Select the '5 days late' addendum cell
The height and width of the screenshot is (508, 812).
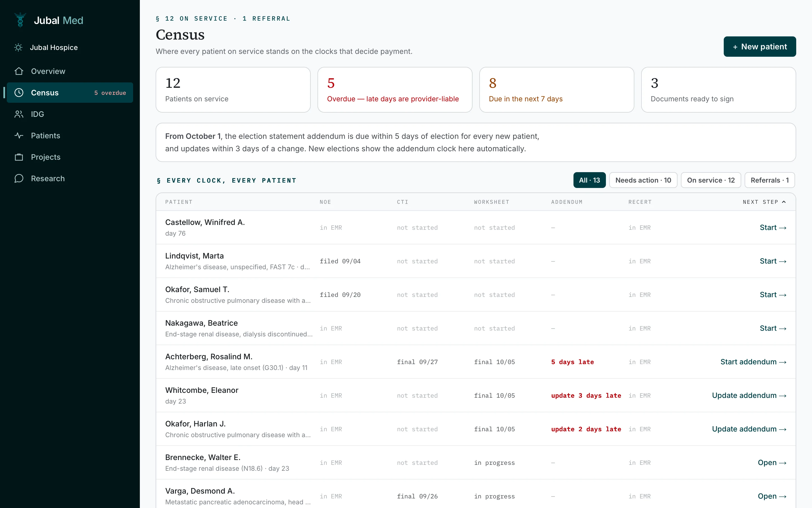(x=572, y=362)
